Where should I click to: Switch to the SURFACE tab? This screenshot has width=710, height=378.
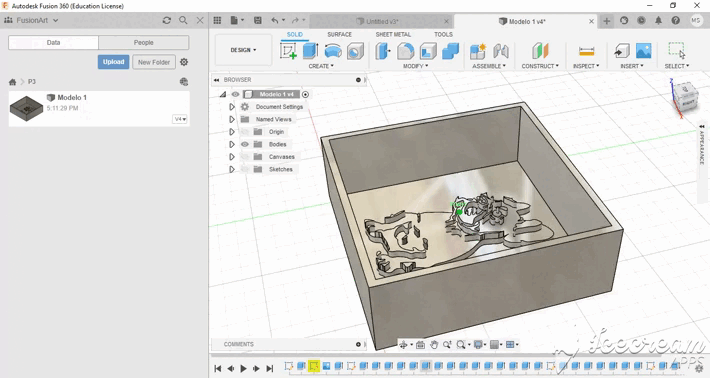tap(339, 34)
